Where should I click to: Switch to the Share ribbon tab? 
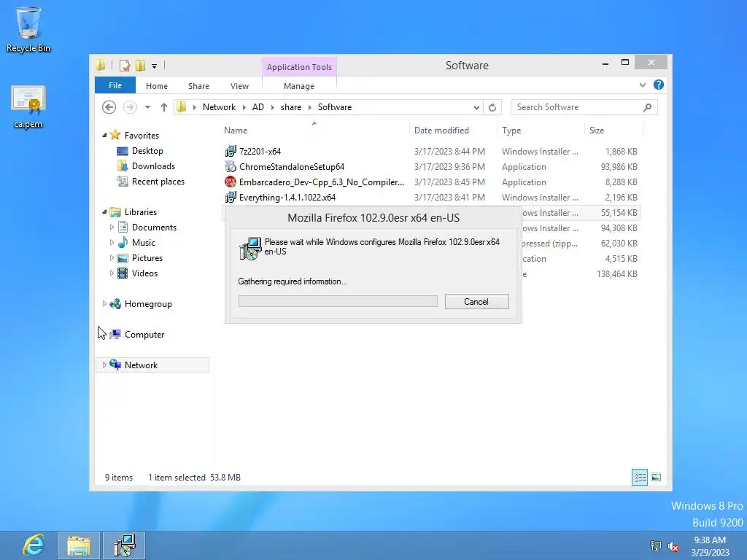(x=198, y=86)
